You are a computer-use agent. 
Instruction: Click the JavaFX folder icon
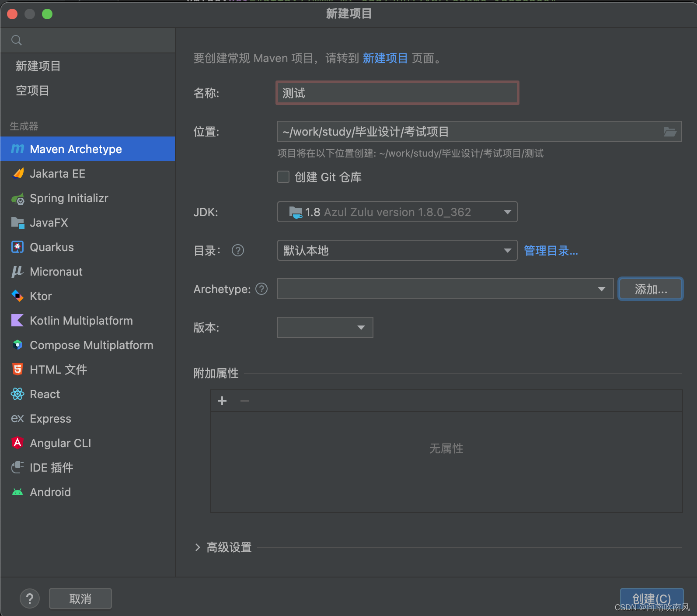tap(18, 223)
